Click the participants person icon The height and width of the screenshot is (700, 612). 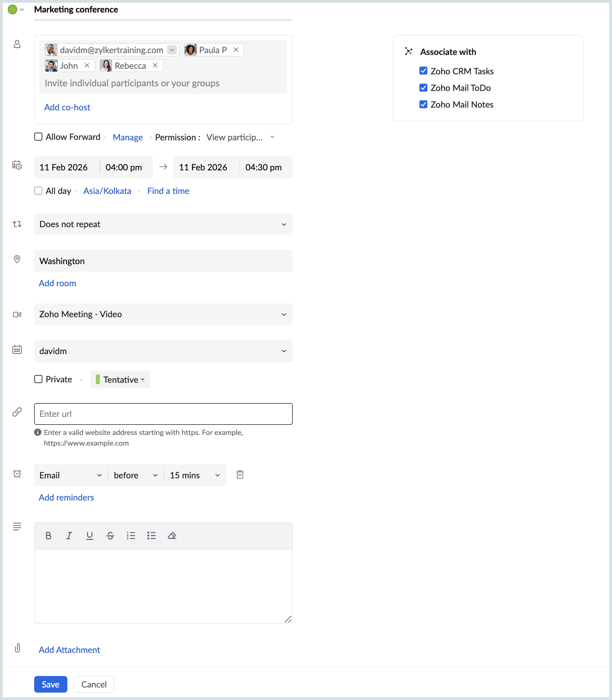pyautogui.click(x=17, y=44)
